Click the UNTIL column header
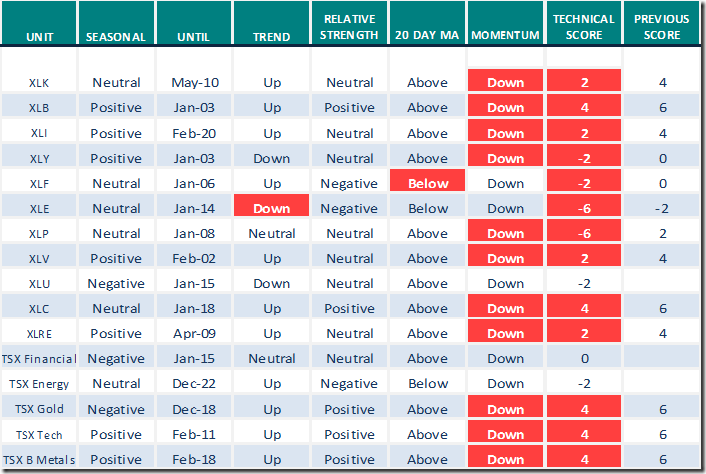706x474 pixels. coord(195,38)
